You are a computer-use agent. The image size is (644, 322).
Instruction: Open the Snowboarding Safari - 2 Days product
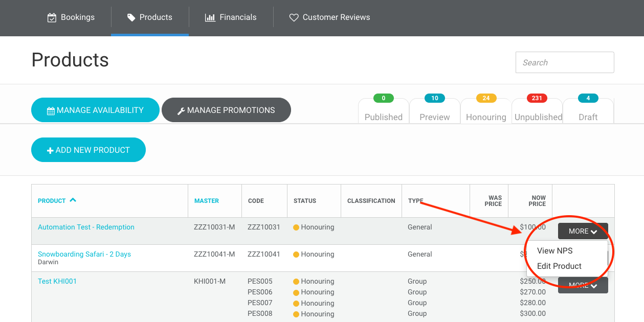point(84,254)
